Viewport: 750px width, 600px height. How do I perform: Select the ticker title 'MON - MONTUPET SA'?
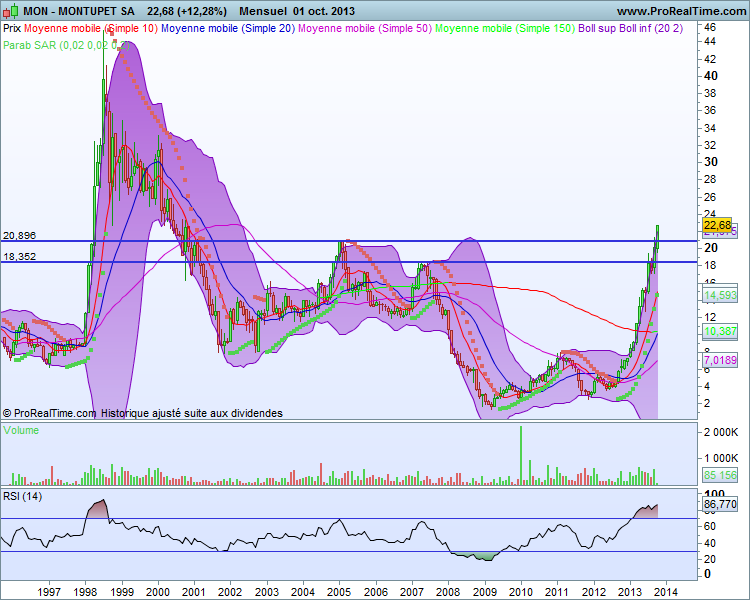(79, 11)
